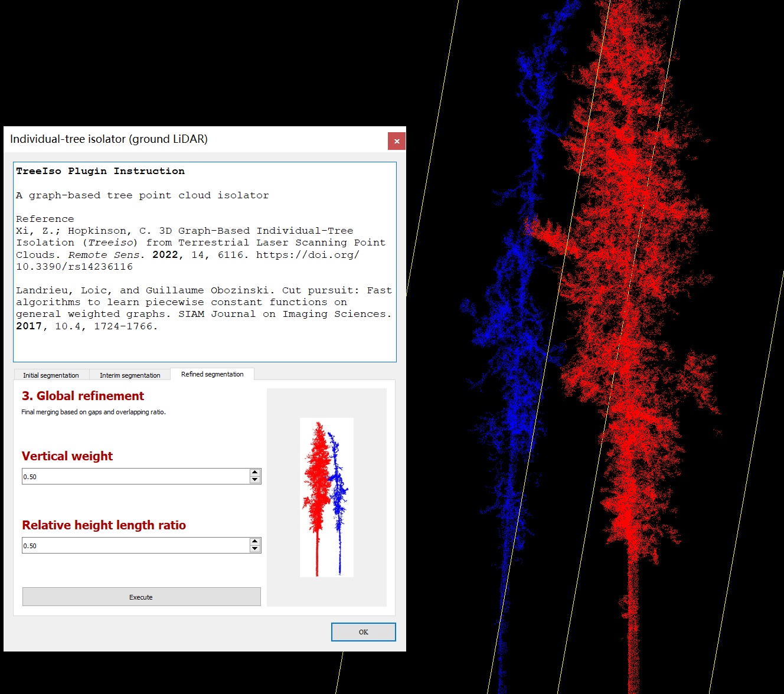Viewport: 784px width, 694px height.
Task: Focus the Relative height length ratio field
Action: (x=135, y=545)
